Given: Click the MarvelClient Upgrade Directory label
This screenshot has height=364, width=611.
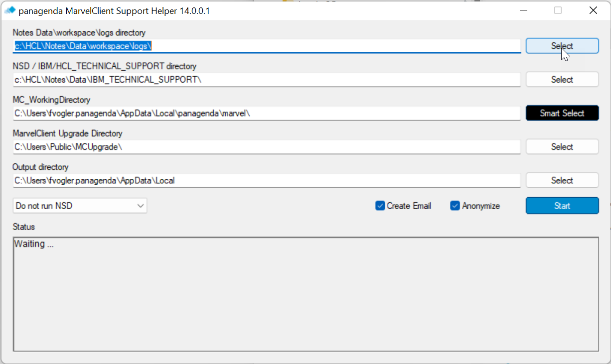Looking at the screenshot, I should (x=67, y=133).
